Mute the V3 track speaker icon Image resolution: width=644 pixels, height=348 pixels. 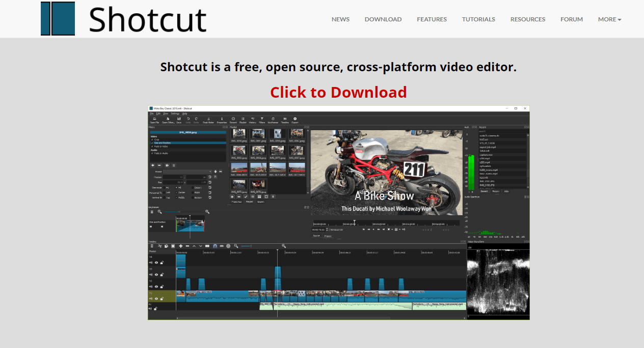click(x=151, y=275)
